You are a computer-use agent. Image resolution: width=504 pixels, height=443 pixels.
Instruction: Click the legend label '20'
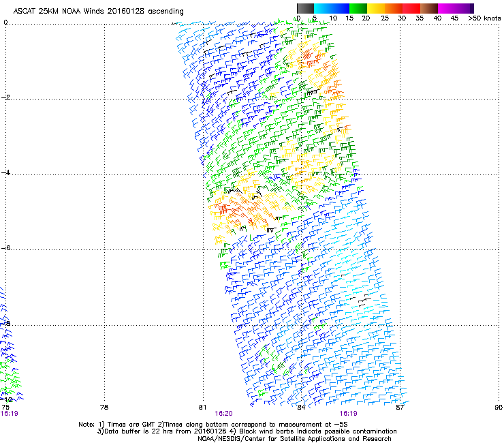(x=366, y=18)
